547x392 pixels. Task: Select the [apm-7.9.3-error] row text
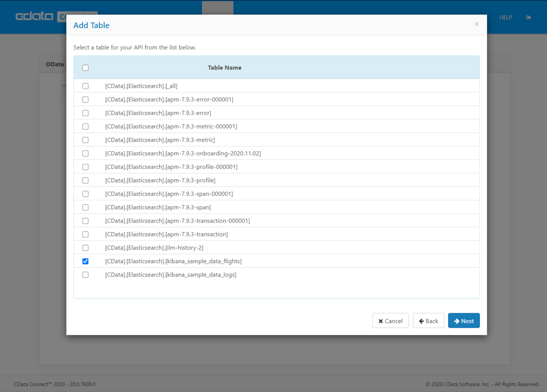point(158,113)
